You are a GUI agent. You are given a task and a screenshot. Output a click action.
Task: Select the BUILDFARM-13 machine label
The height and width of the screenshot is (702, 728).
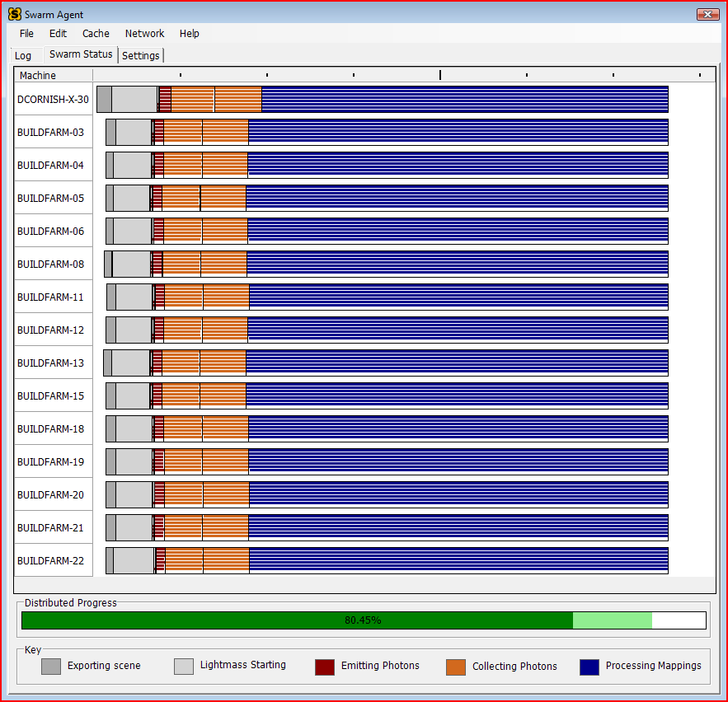pyautogui.click(x=50, y=363)
